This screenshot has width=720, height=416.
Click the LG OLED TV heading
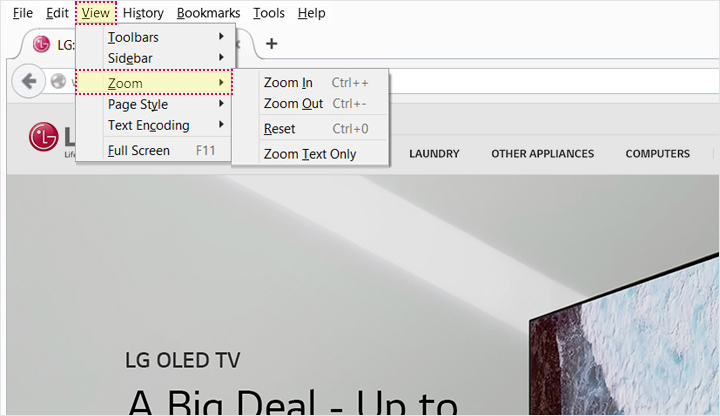182,360
